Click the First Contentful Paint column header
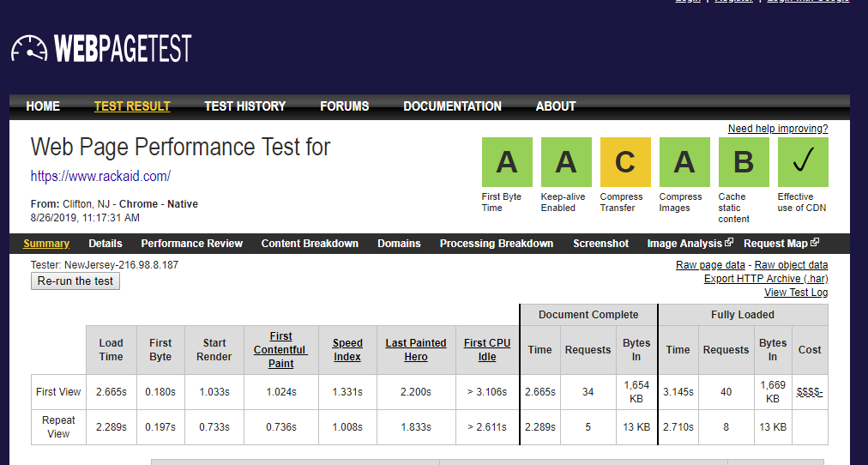Viewport: 868px width, 465px height. [x=280, y=350]
